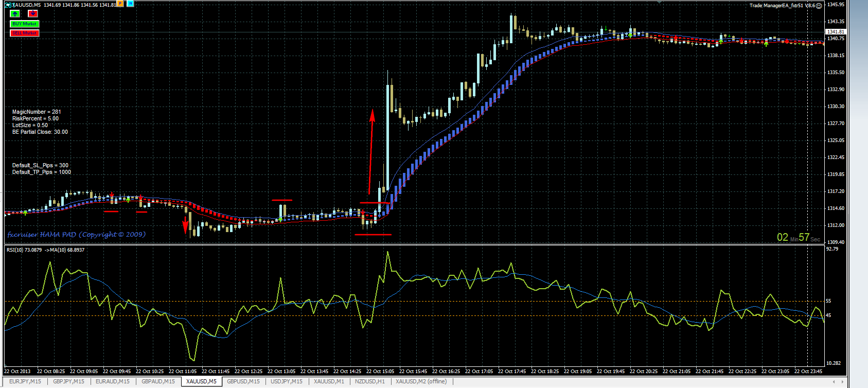Click the 22 Oct 19:05 time label
Image resolution: width=868 pixels, height=388 pixels.
[578, 371]
